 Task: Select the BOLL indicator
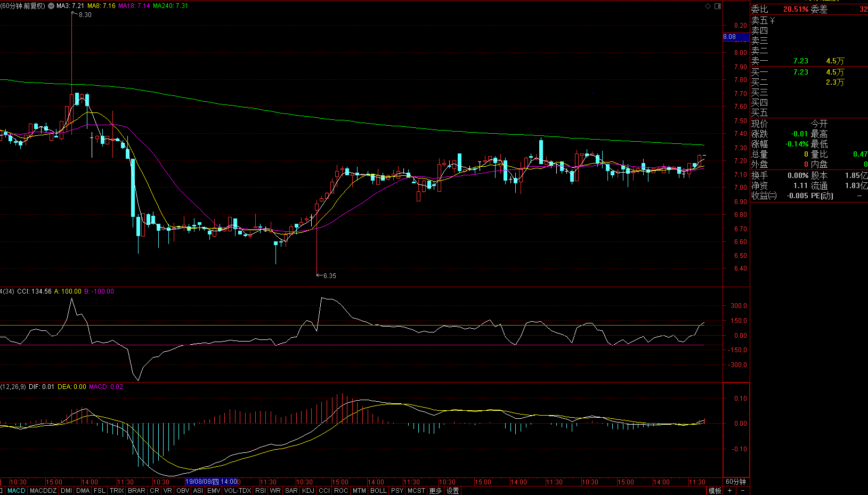pyautogui.click(x=378, y=491)
